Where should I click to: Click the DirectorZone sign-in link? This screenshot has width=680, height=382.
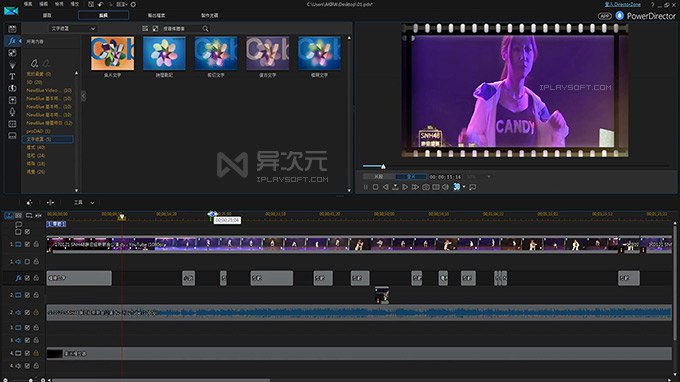(x=623, y=4)
